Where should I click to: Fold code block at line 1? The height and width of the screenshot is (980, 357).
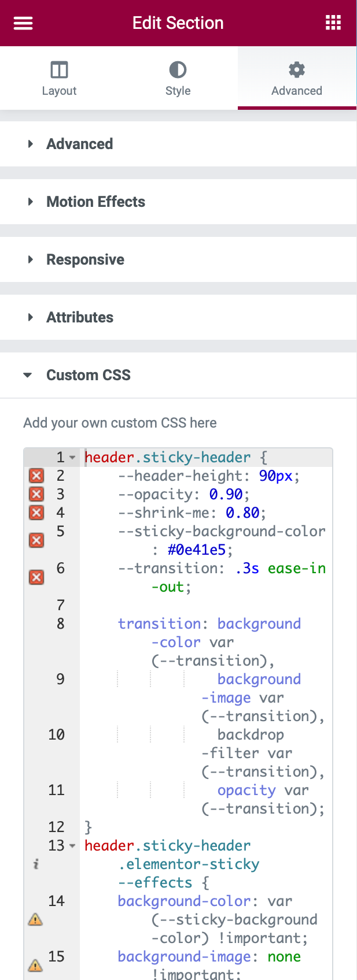click(x=73, y=458)
